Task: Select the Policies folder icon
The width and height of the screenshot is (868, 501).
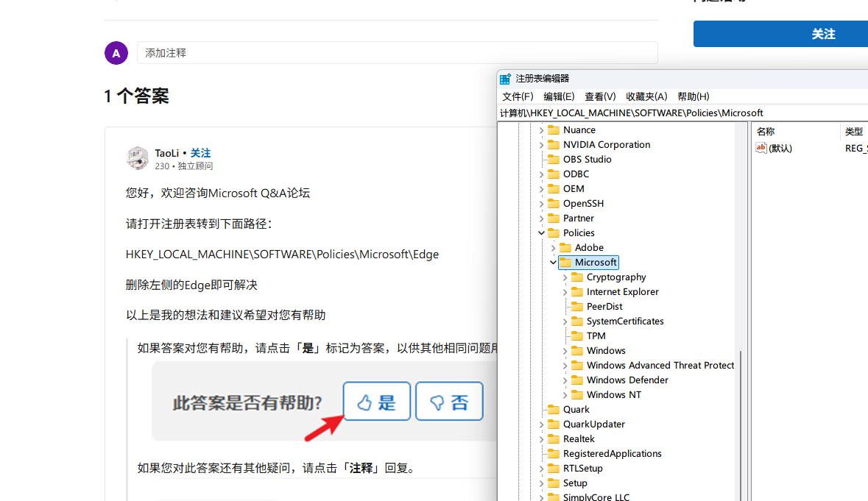Action: (x=554, y=232)
